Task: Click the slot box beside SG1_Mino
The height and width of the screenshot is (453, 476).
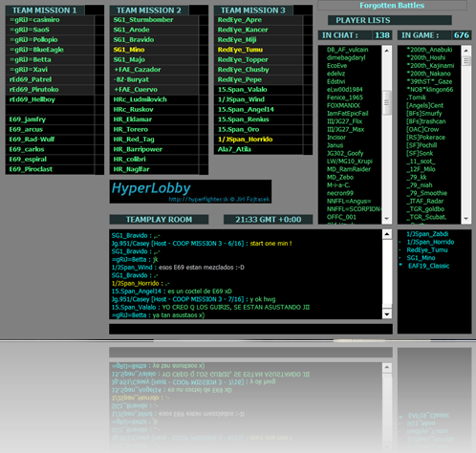Action: pos(204,50)
